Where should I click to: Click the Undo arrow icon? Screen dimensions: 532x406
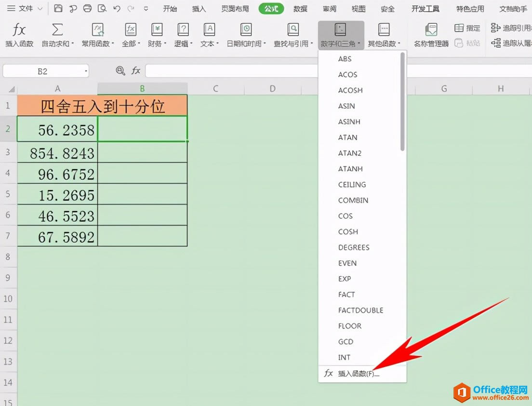point(117,9)
